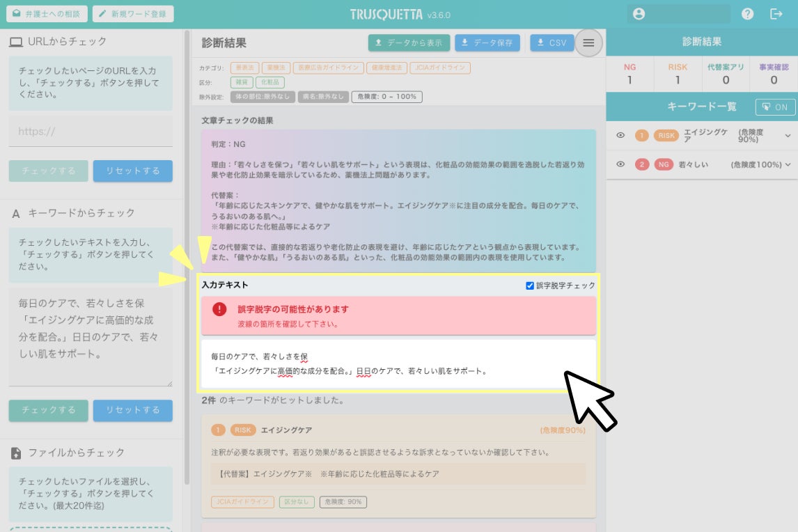798x532 pixels.
Task: Click the 化粧品 classification tag
Action: coord(270,82)
